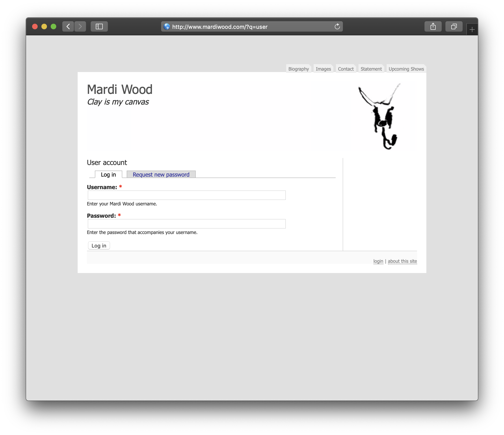Screen dimensions: 504x435
Task: Open the Contact menu tab
Action: [346, 69]
